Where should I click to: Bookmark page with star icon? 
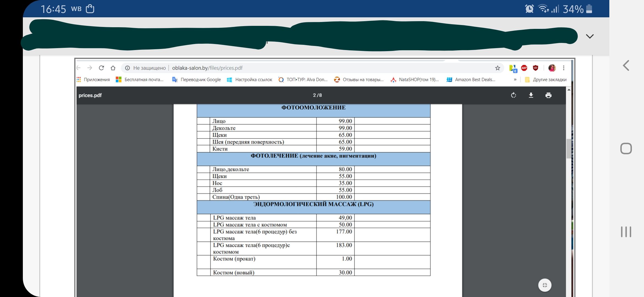click(497, 68)
